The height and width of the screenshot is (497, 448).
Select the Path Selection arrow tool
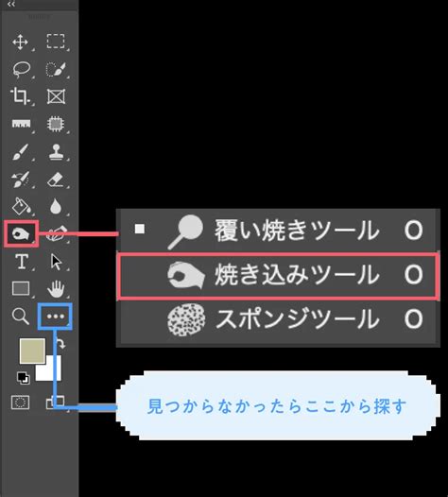tap(56, 262)
